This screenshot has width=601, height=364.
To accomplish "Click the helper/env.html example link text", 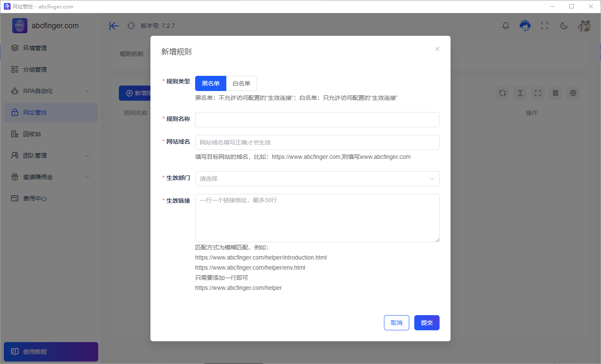I will tap(250, 268).
